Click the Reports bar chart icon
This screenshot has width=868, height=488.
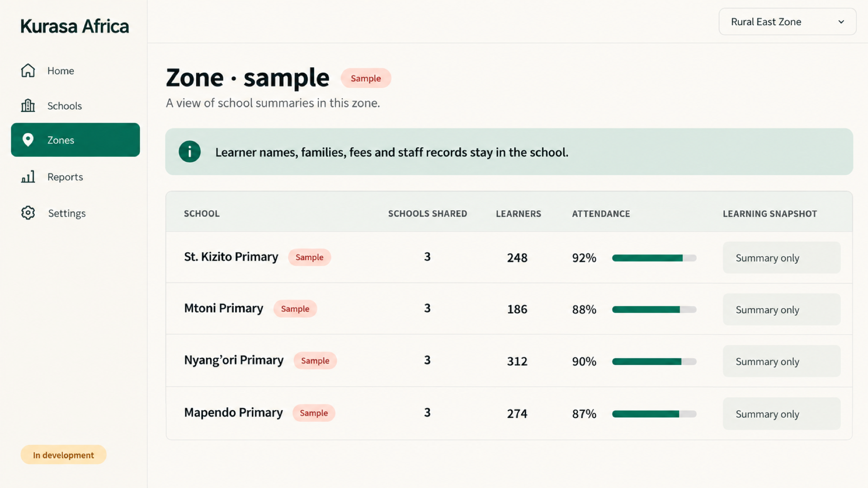click(x=28, y=177)
